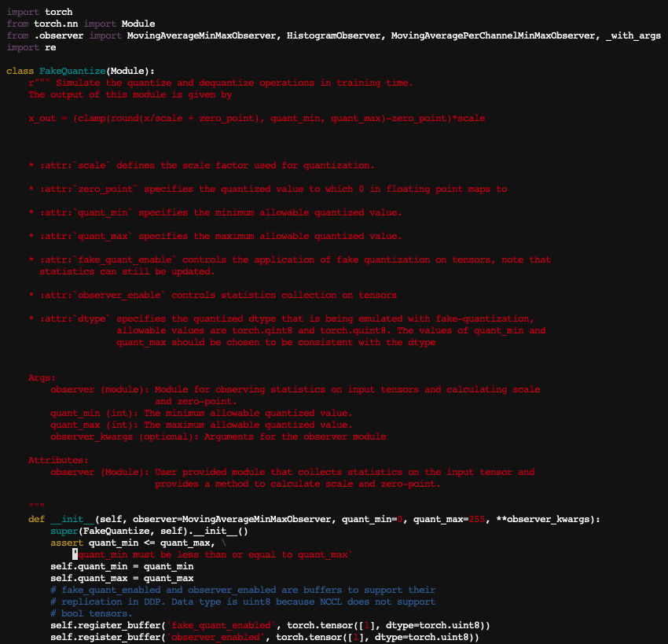
Task: Click the :attr:`dtype` docstring entry
Action: click(281, 319)
